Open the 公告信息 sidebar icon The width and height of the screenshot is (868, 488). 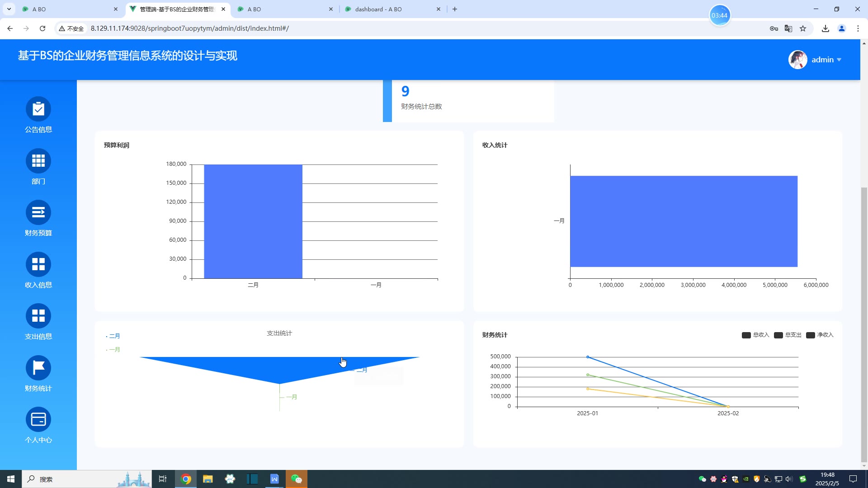pyautogui.click(x=38, y=109)
